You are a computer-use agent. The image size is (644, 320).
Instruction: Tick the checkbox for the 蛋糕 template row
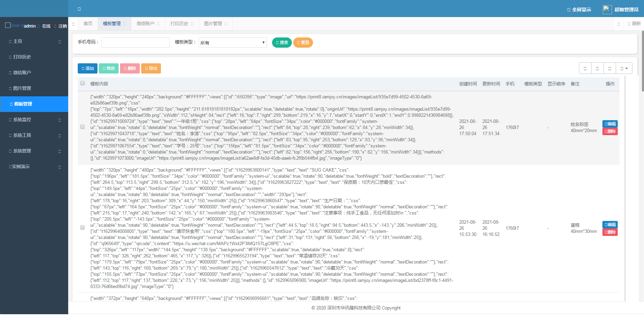click(x=83, y=227)
